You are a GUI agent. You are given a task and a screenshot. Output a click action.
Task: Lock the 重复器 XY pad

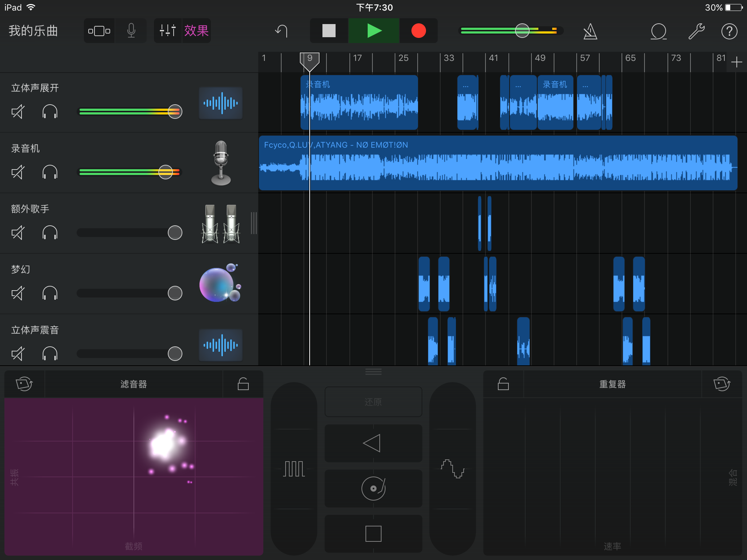tap(503, 384)
